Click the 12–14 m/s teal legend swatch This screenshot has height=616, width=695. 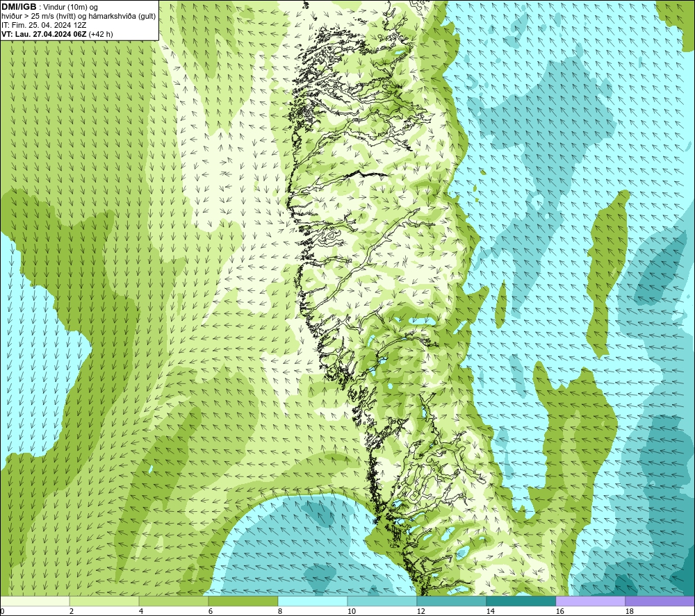(x=451, y=601)
